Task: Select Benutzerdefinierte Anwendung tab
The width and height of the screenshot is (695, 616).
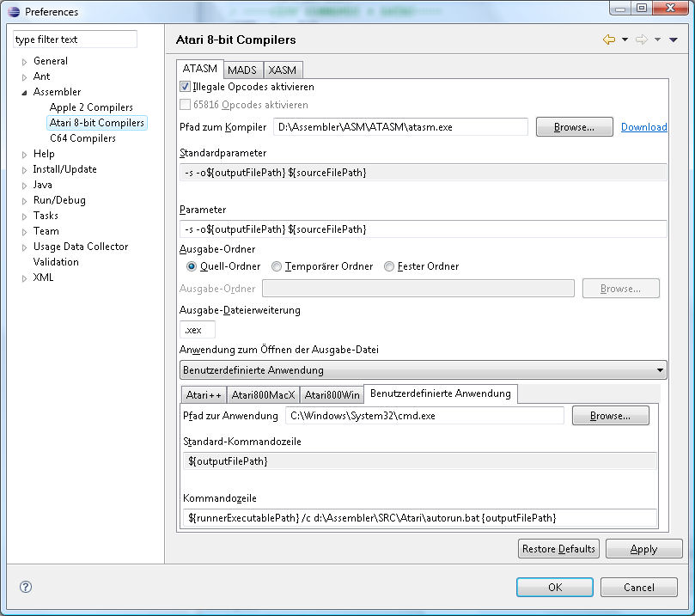Action: point(441,393)
